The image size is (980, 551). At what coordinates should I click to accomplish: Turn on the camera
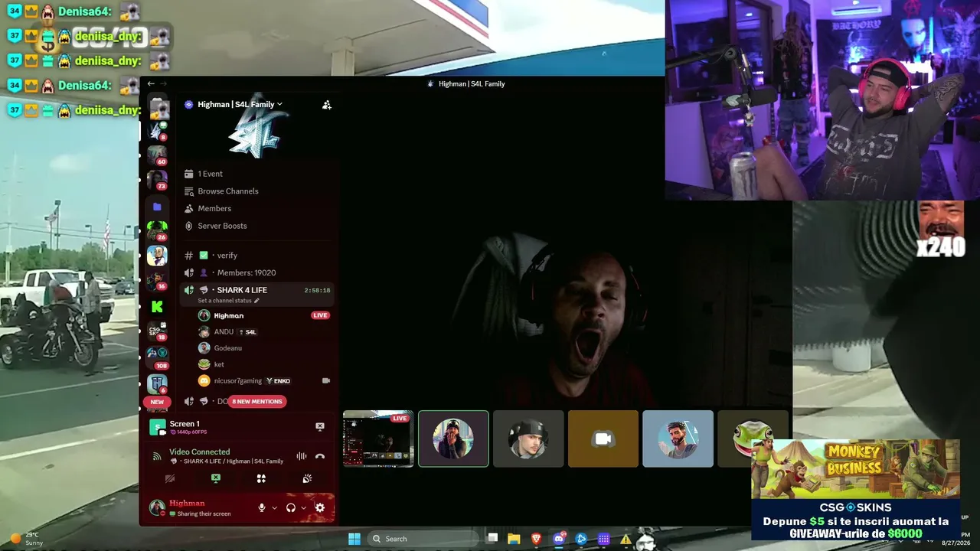(x=170, y=478)
